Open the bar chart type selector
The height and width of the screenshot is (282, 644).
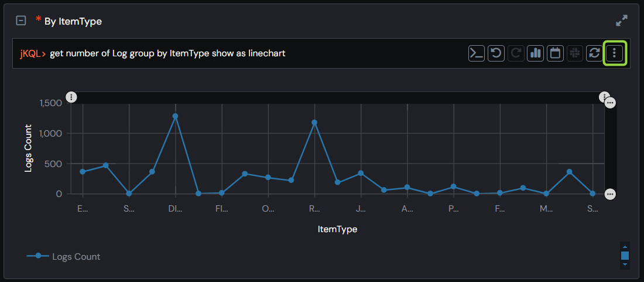(x=536, y=53)
